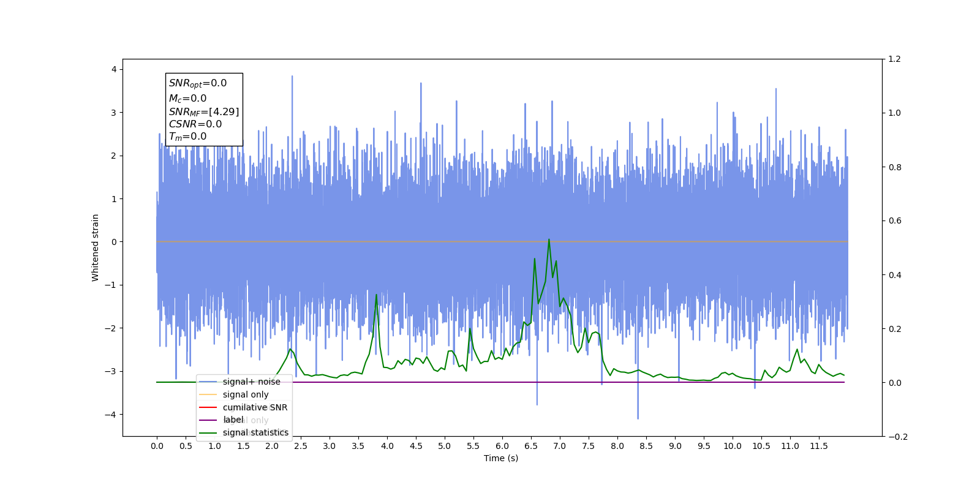
Task: Click the 'Whitened strain' y-axis label
Action: pyautogui.click(x=96, y=247)
